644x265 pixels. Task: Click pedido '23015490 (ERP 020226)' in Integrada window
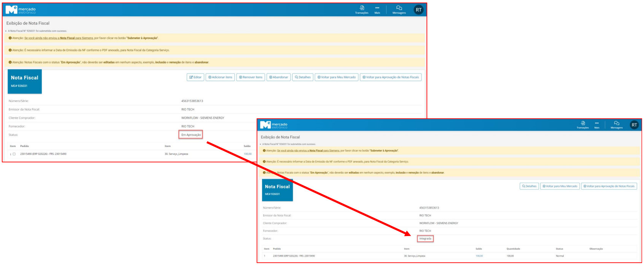pyautogui.click(x=294, y=256)
